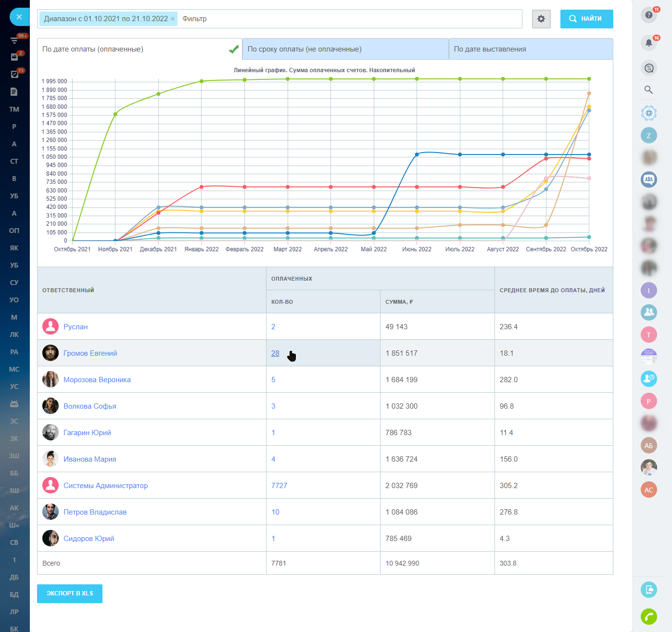Screen dimensions: 672x632
Task: Open Морозова Вероника's profile link
Action: (97, 380)
